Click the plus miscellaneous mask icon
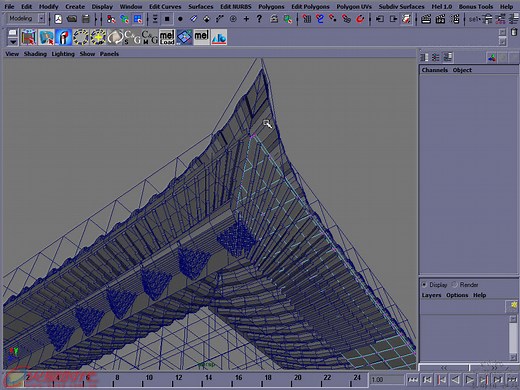Screen dimensions: 520x390 246,19
